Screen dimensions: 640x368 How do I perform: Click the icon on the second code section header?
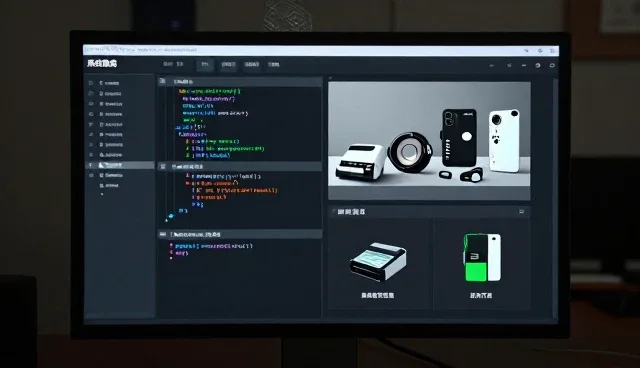point(163,166)
